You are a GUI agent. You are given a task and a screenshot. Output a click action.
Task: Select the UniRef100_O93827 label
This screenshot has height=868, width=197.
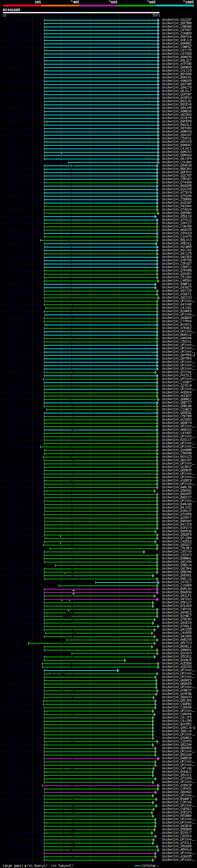tap(177, 287)
